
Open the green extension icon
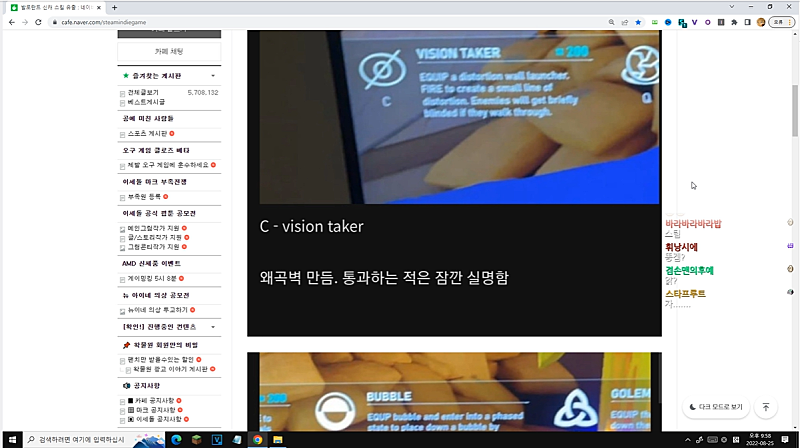pyautogui.click(x=655, y=22)
